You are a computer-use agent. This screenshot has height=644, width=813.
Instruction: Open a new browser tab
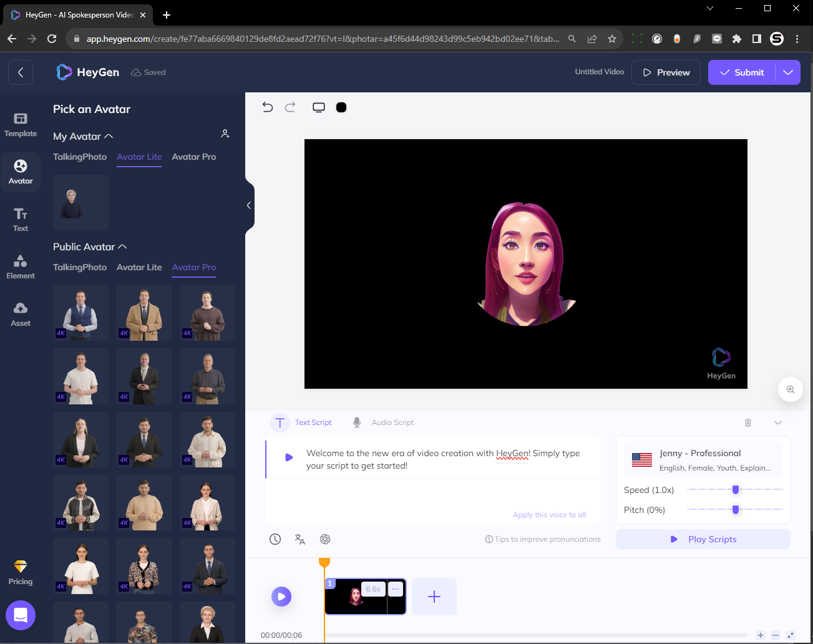167,14
